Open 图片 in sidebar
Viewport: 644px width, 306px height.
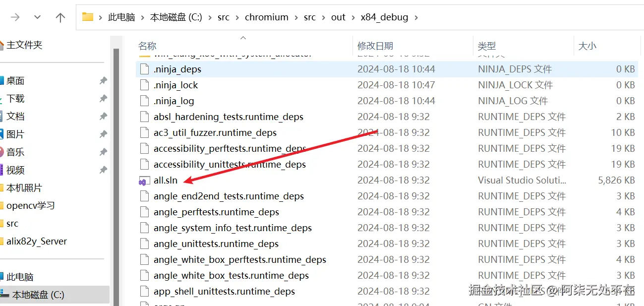[15, 134]
